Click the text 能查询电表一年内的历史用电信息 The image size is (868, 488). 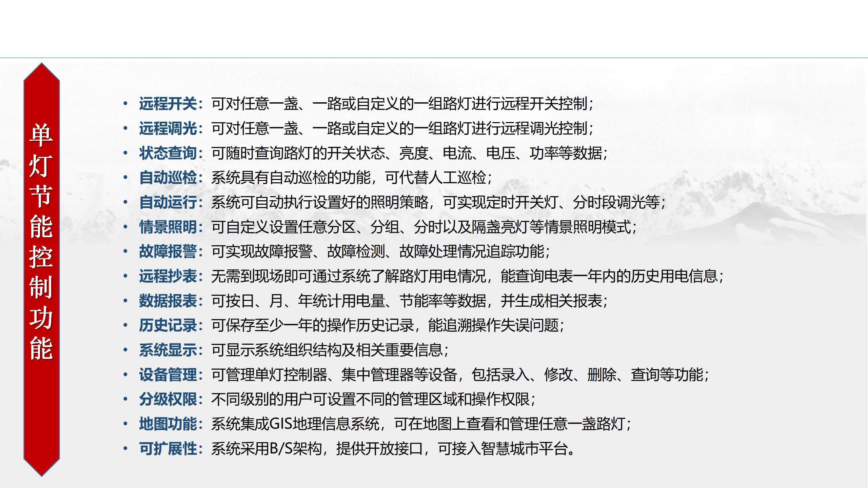(609, 276)
